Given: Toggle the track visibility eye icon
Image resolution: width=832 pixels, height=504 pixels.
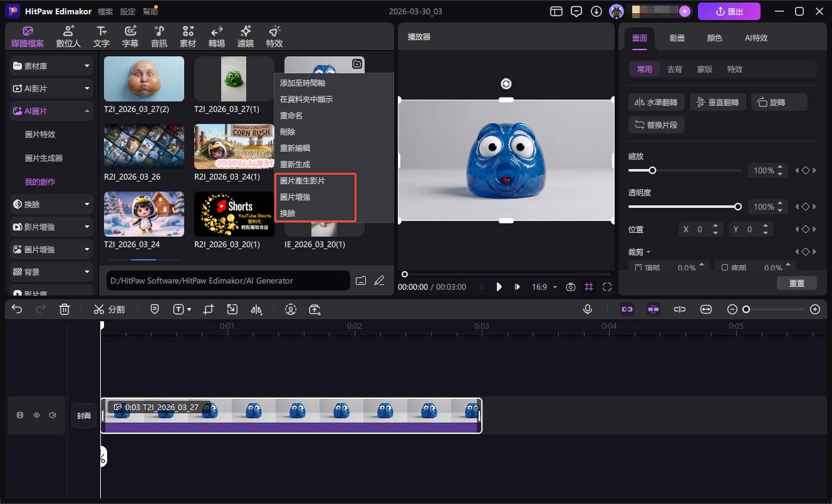Looking at the screenshot, I should pyautogui.click(x=37, y=415).
